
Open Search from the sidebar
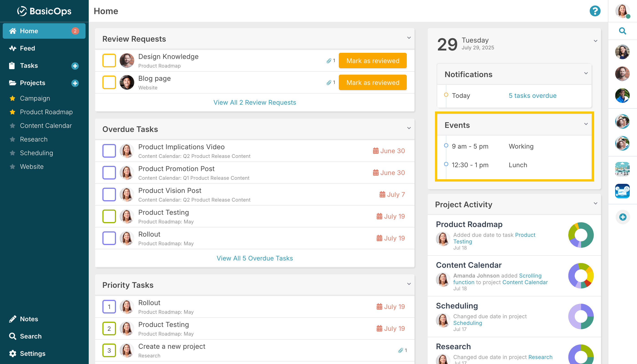[x=30, y=336]
